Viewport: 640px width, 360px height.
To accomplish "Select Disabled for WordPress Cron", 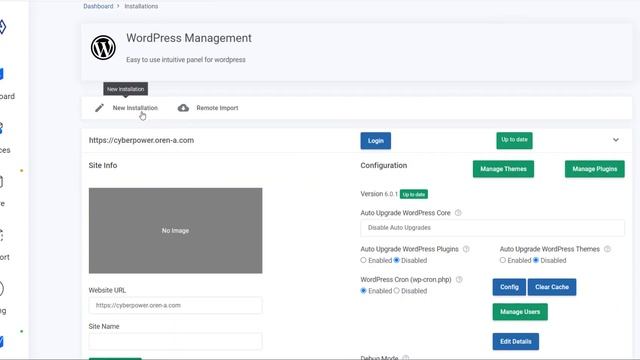I will [x=396, y=291].
